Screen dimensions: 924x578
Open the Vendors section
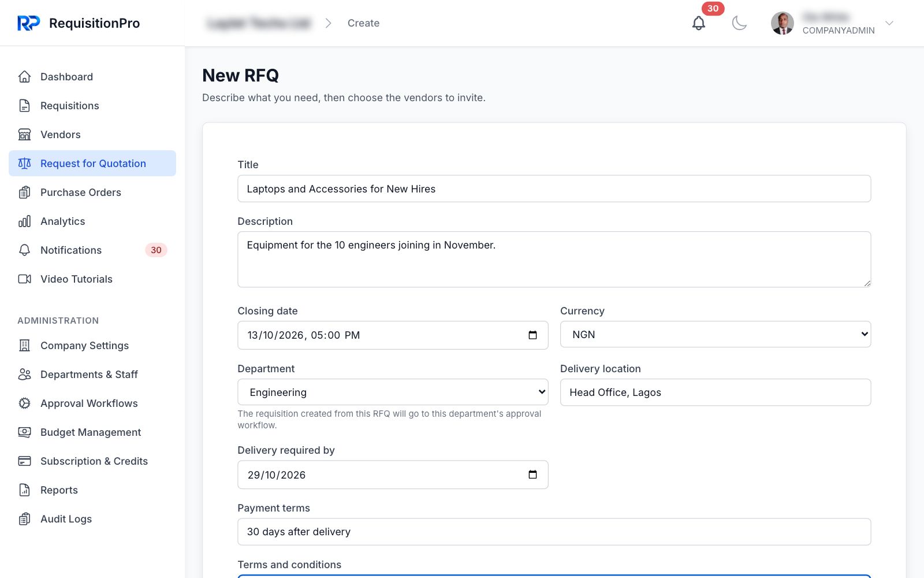point(92,135)
